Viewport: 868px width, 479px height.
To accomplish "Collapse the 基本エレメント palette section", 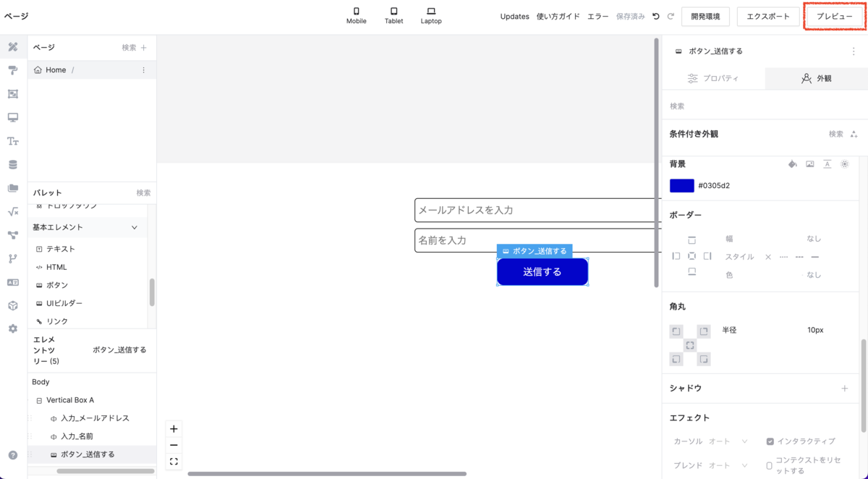I will coord(134,227).
